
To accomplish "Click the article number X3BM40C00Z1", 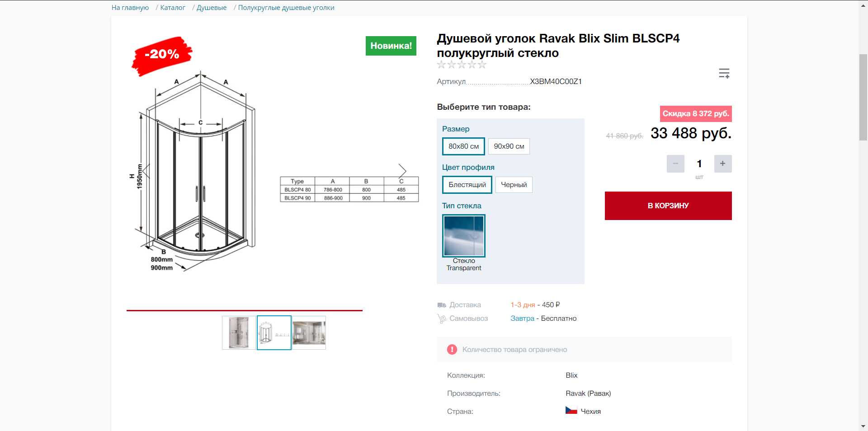I will click(x=556, y=82).
